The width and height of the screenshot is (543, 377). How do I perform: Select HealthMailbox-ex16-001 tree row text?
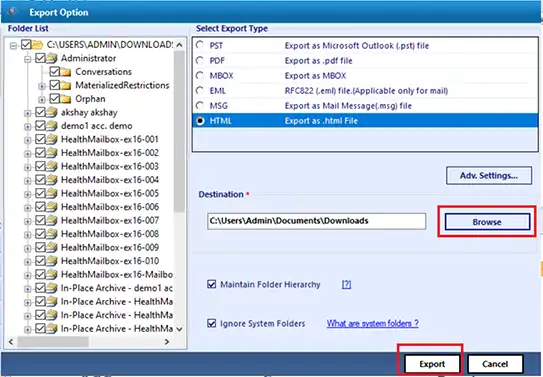[x=110, y=139]
